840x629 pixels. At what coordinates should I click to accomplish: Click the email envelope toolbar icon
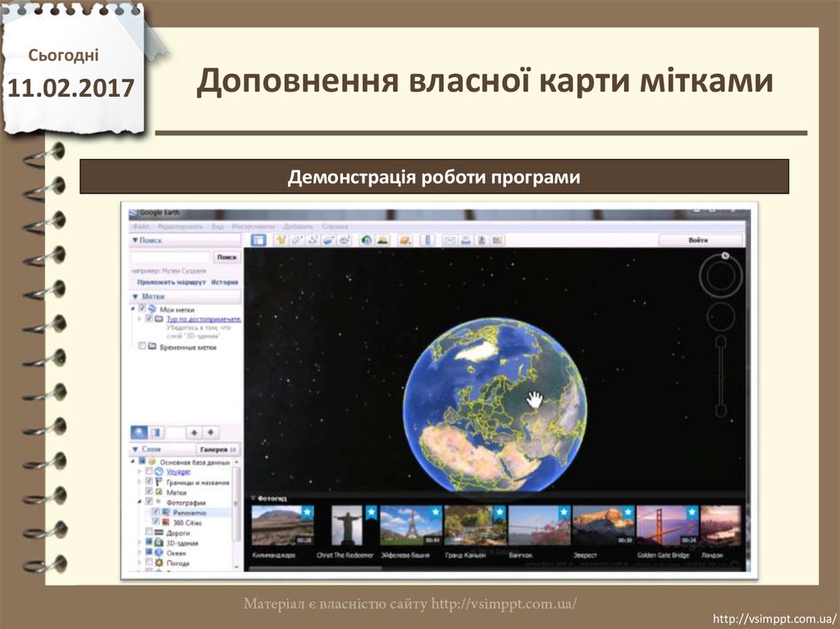click(x=450, y=240)
